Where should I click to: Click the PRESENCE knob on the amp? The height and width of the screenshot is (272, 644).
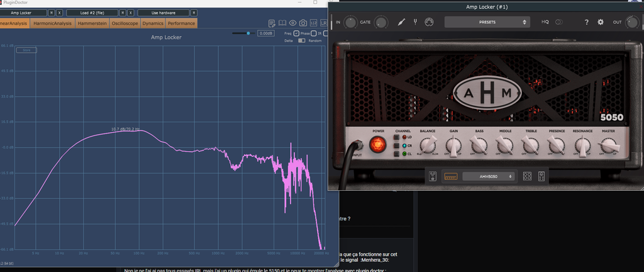tap(556, 145)
